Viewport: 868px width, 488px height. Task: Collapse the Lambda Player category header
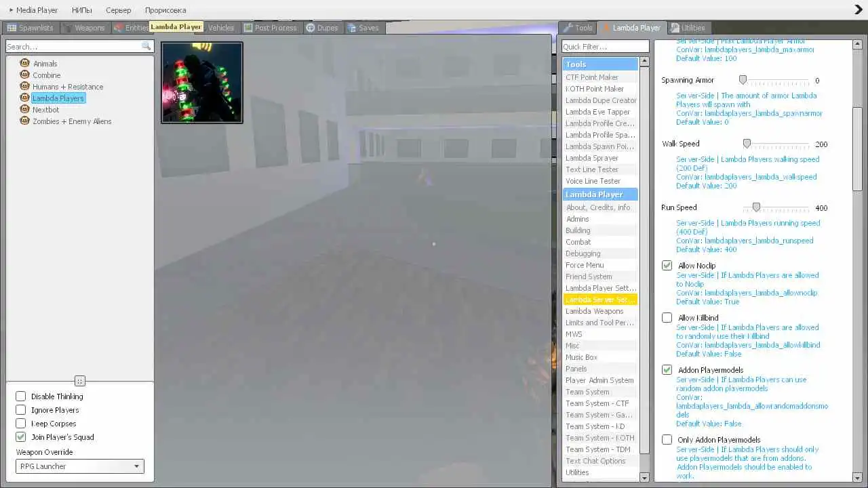[600, 195]
